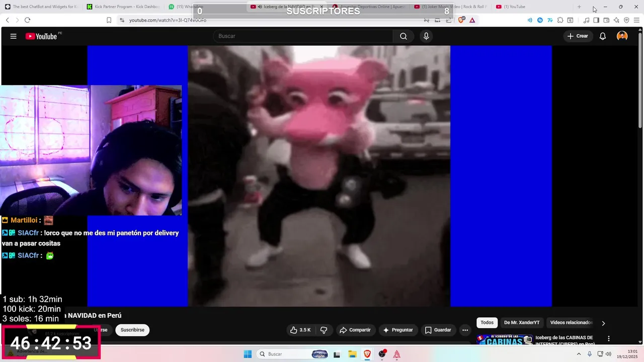
Task: Click in the Buscar search field
Action: (x=303, y=36)
